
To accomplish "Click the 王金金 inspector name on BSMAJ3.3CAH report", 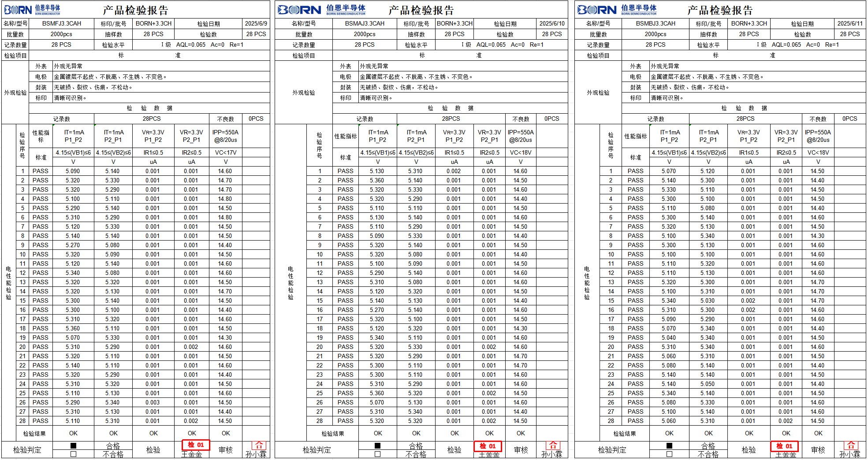I will 489,455.
